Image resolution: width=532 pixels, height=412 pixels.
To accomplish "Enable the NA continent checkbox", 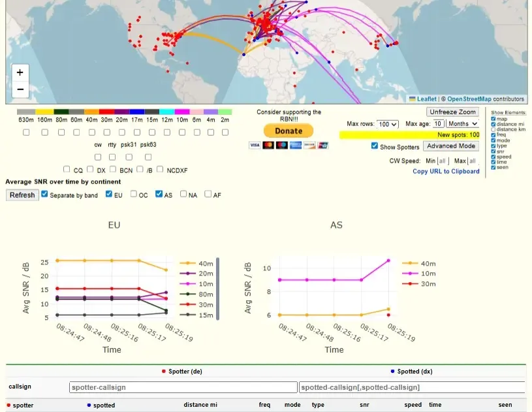I will [183, 194].
